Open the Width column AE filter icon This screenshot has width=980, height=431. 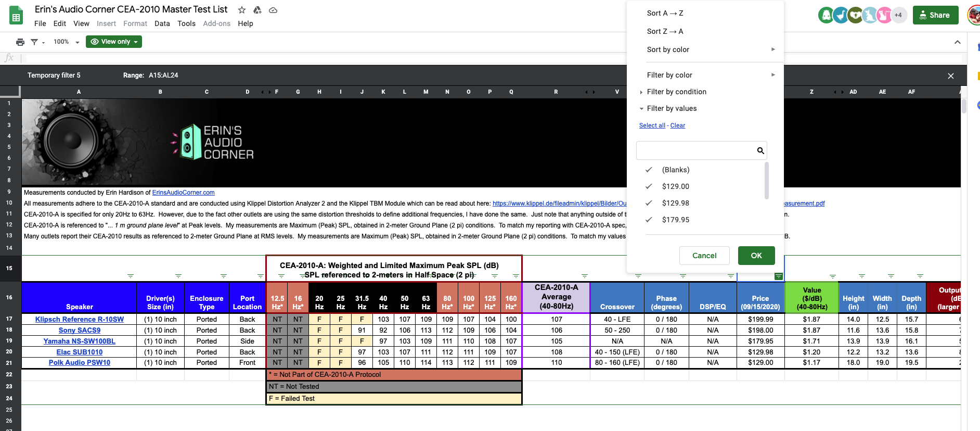(x=891, y=276)
